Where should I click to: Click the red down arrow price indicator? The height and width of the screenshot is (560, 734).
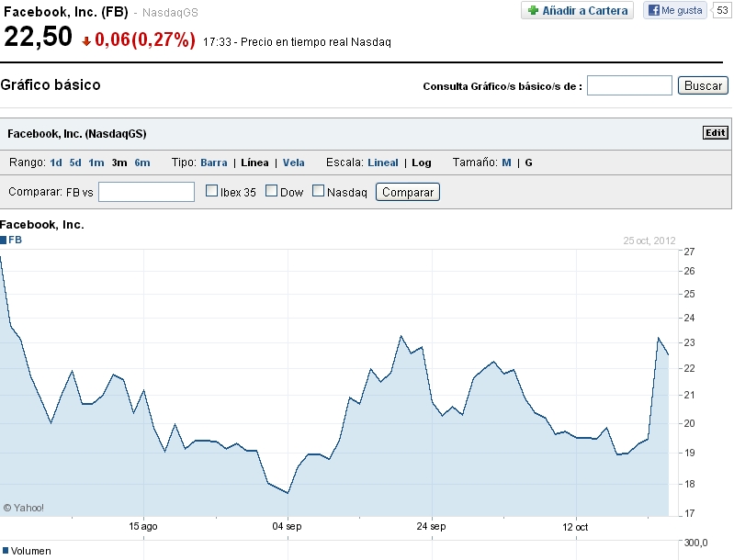click(86, 41)
